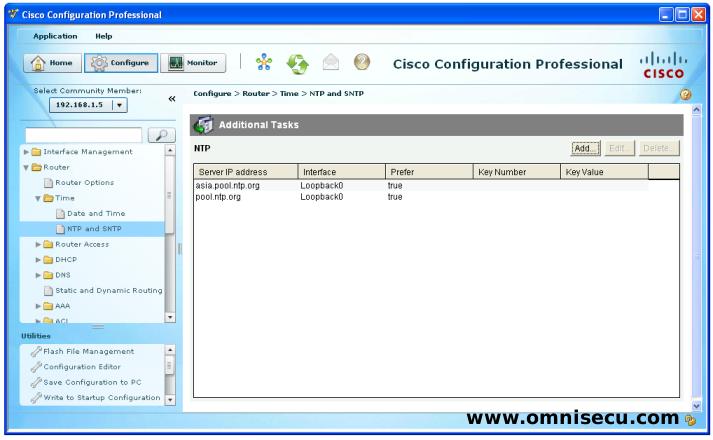Open the Help menu
713x440 pixels.
(x=104, y=36)
